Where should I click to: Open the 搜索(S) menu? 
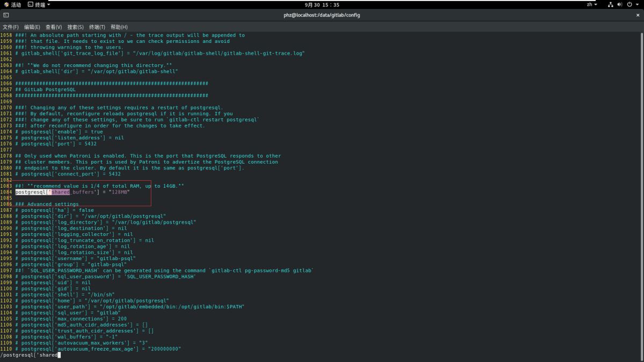(x=75, y=27)
